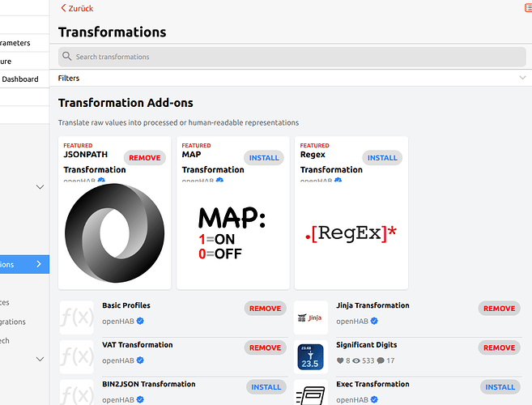Screen dimensions: 532x405
Task: Open the JSONPATH ring logo image
Action: (x=115, y=233)
